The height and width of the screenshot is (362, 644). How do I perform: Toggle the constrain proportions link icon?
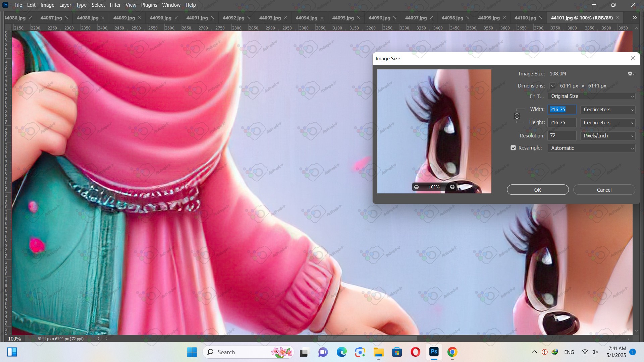click(x=517, y=116)
